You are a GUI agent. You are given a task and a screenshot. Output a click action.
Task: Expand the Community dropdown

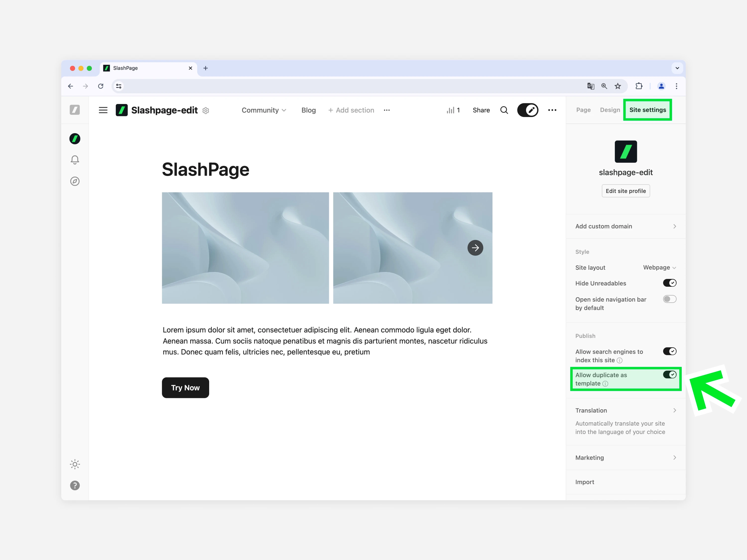pos(264,110)
